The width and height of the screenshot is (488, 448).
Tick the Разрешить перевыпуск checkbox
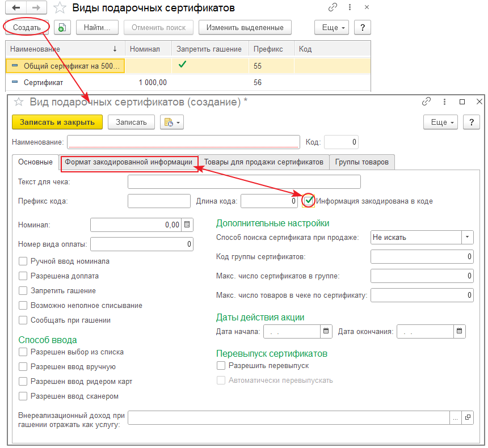(x=221, y=366)
